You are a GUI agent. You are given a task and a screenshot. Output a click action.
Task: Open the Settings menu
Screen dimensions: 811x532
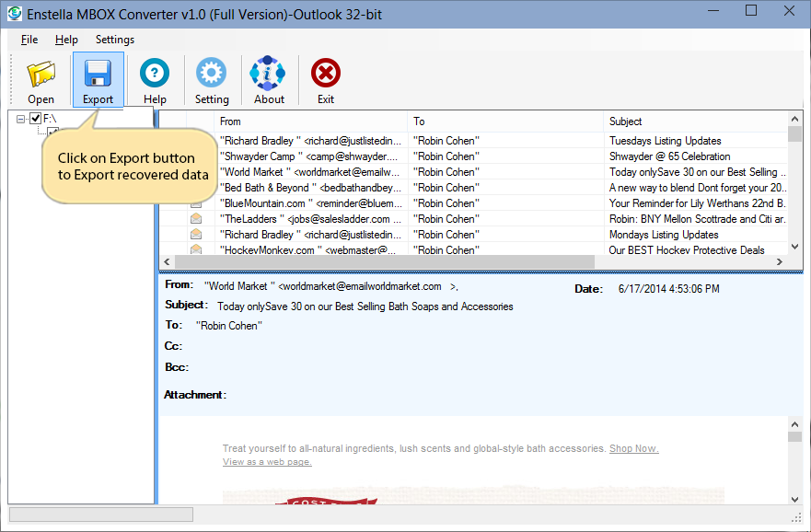(114, 40)
